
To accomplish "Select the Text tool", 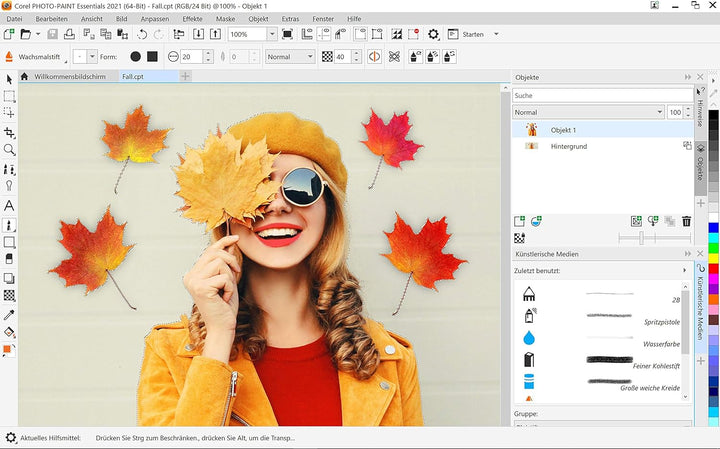I will click(x=9, y=206).
